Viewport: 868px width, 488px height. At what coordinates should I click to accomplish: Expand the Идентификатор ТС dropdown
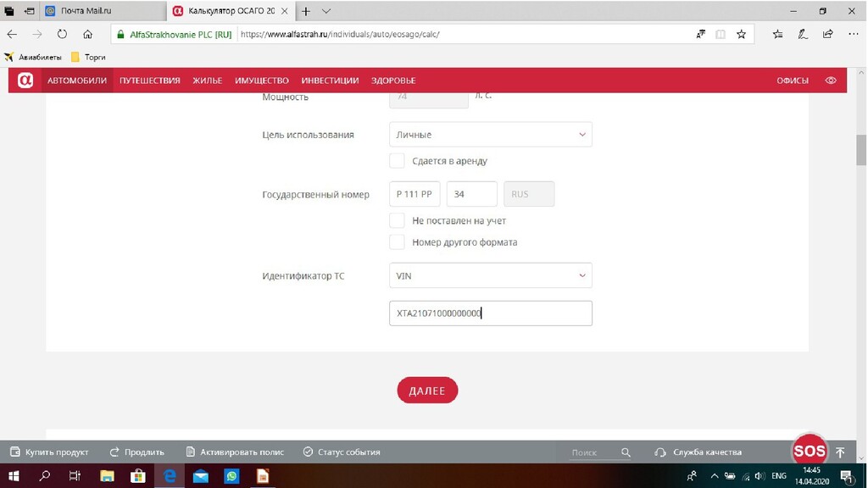(491, 275)
